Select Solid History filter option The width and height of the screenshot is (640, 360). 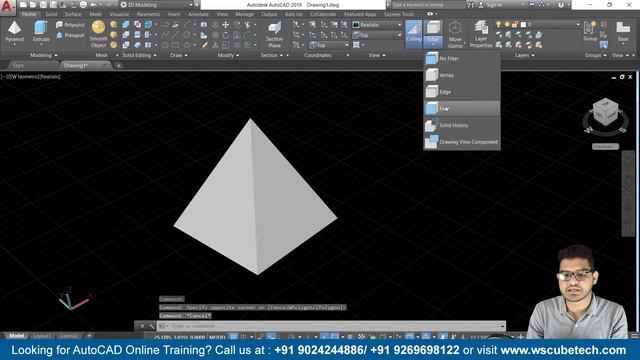(462, 125)
